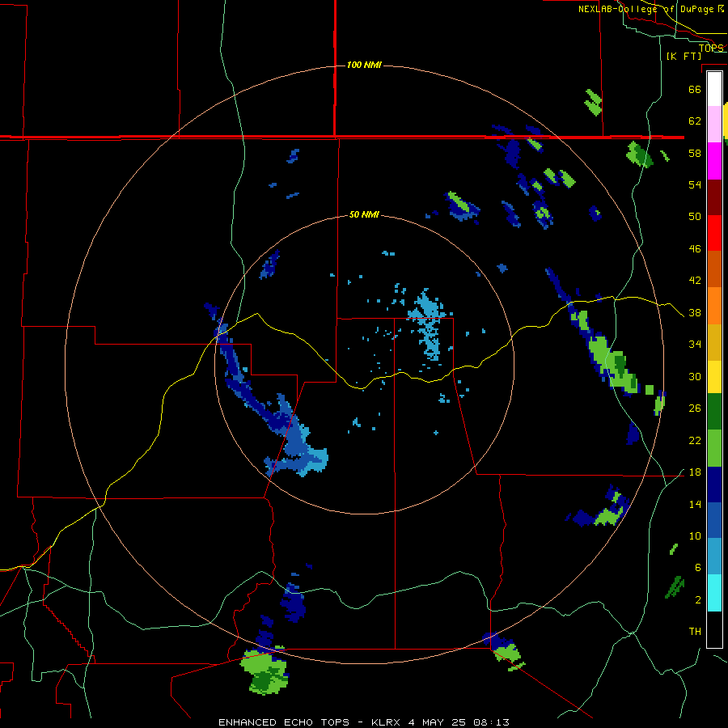
Task: Click the 'TOPS' legend title
Action: pyautogui.click(x=711, y=48)
